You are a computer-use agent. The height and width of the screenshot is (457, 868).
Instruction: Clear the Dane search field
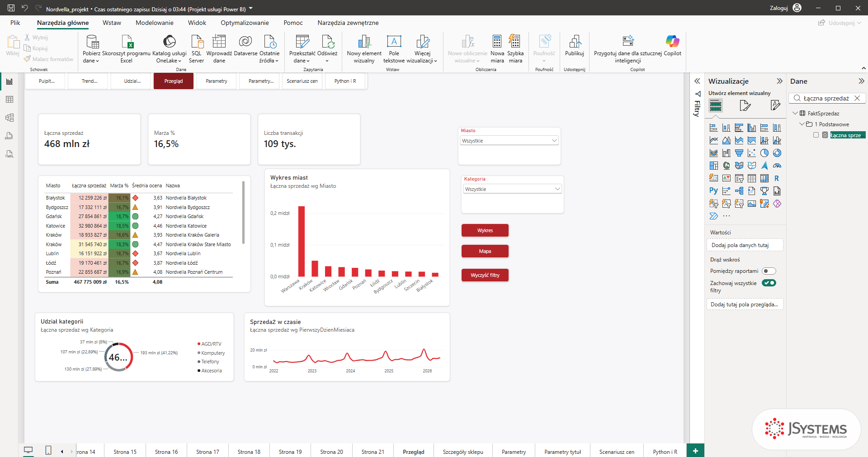click(x=857, y=98)
